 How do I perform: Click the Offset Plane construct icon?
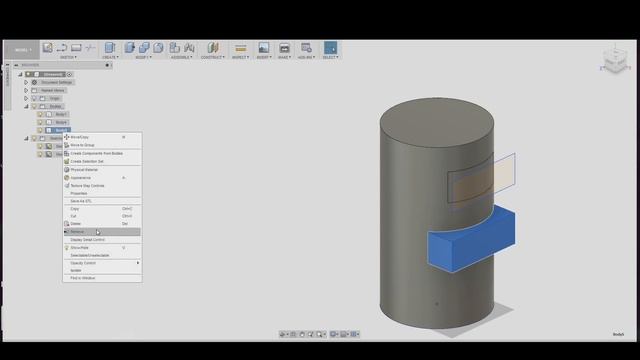point(213,48)
